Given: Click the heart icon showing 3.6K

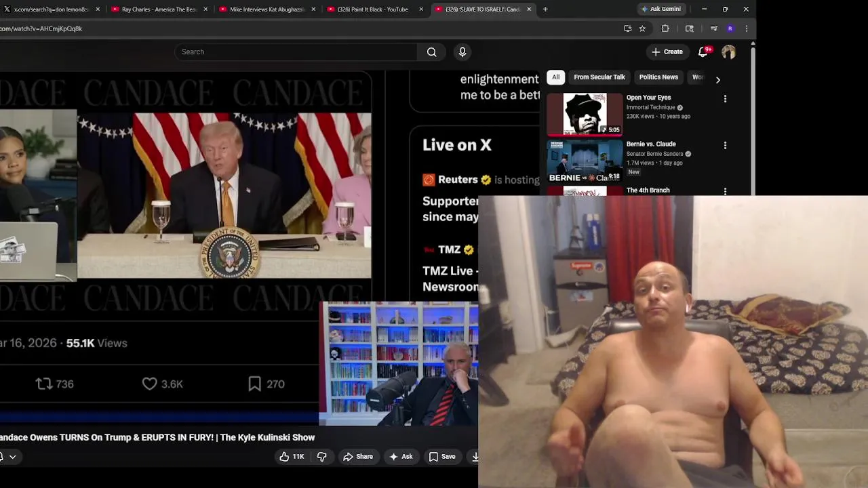Looking at the screenshot, I should [x=149, y=384].
